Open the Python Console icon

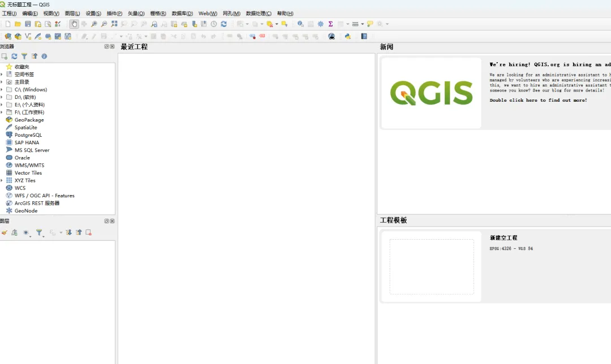coord(347,36)
